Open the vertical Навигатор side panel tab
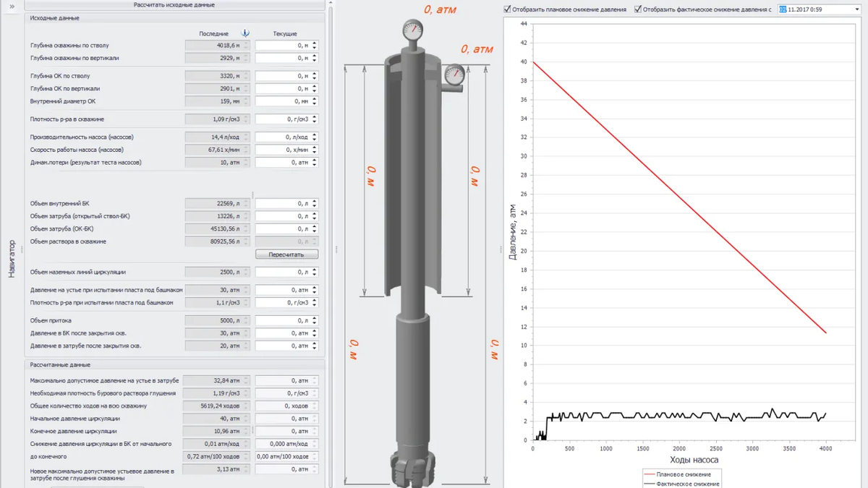Image resolution: width=868 pixels, height=488 pixels. click(12, 259)
